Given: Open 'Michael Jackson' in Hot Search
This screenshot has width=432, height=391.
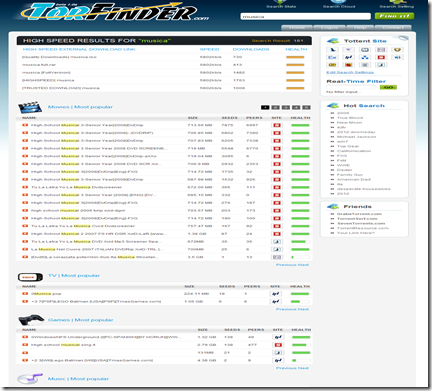Looking at the screenshot, I should pyautogui.click(x=356, y=137).
